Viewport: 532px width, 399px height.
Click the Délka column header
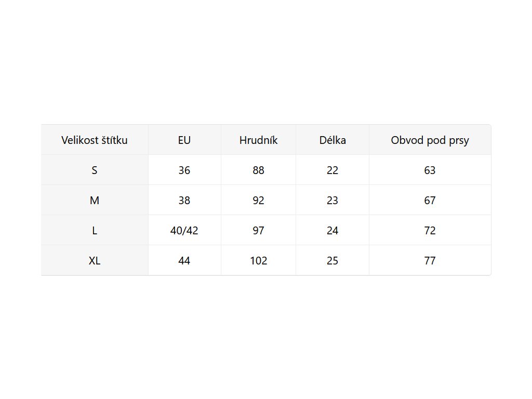click(x=332, y=140)
